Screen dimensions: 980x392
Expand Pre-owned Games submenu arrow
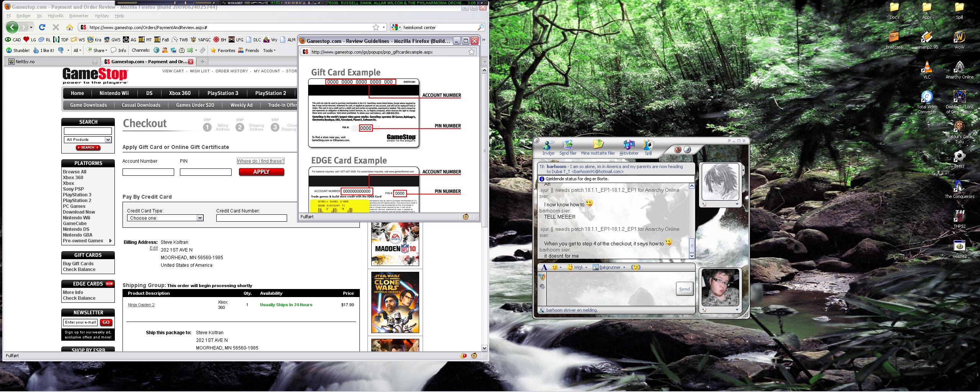[110, 241]
